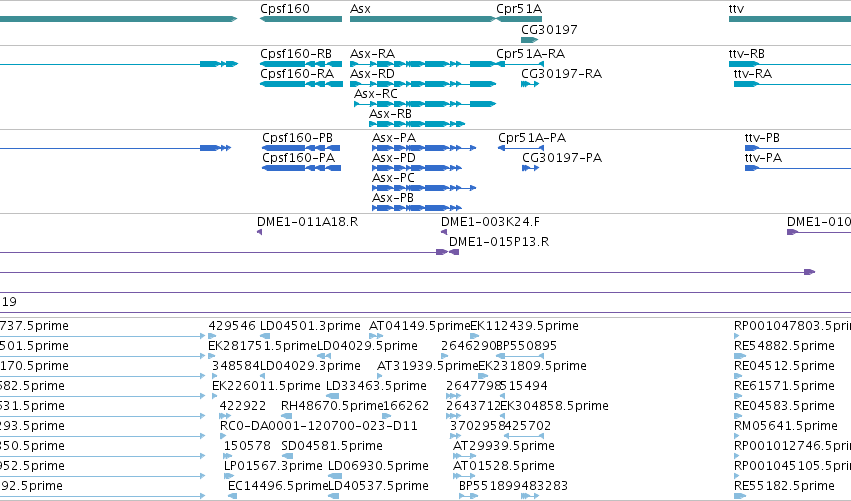Click EST label EK112439.5prime
The height and width of the screenshot is (501, 851).
pos(524,326)
